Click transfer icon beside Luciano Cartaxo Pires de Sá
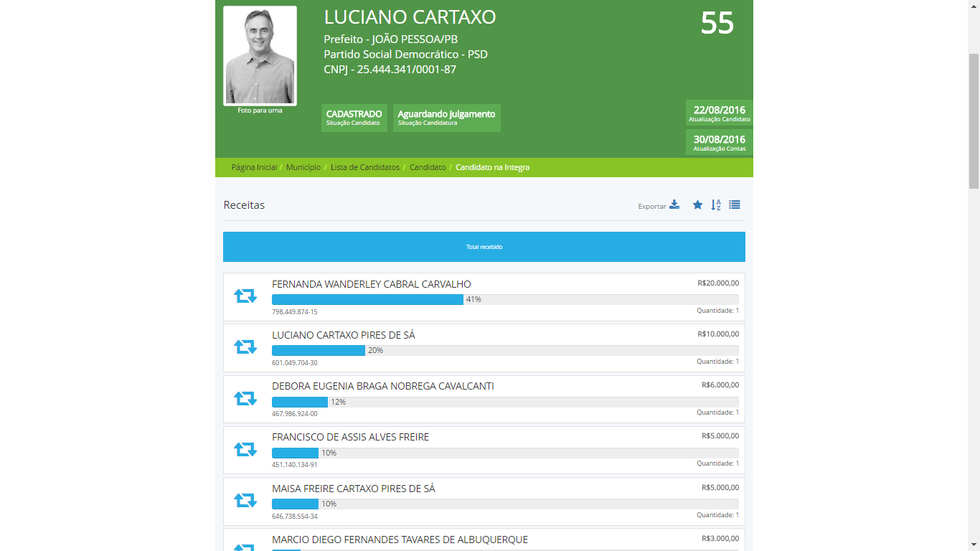The image size is (980, 551). click(x=245, y=347)
